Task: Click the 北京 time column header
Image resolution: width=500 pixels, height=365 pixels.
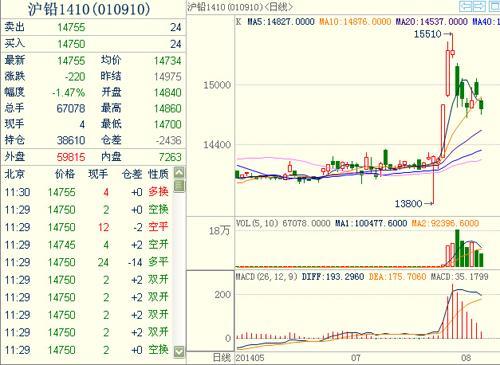Action: (15, 174)
